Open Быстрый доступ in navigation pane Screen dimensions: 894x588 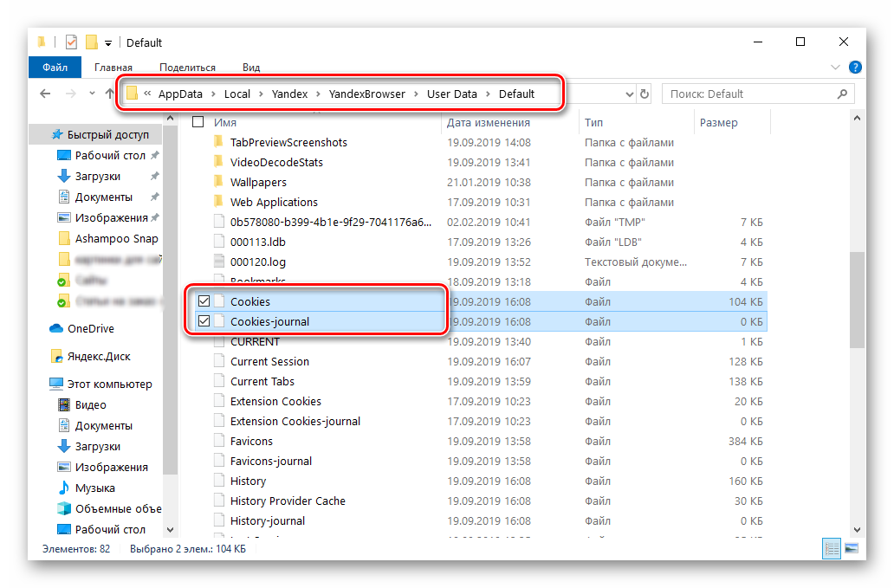[x=107, y=135]
